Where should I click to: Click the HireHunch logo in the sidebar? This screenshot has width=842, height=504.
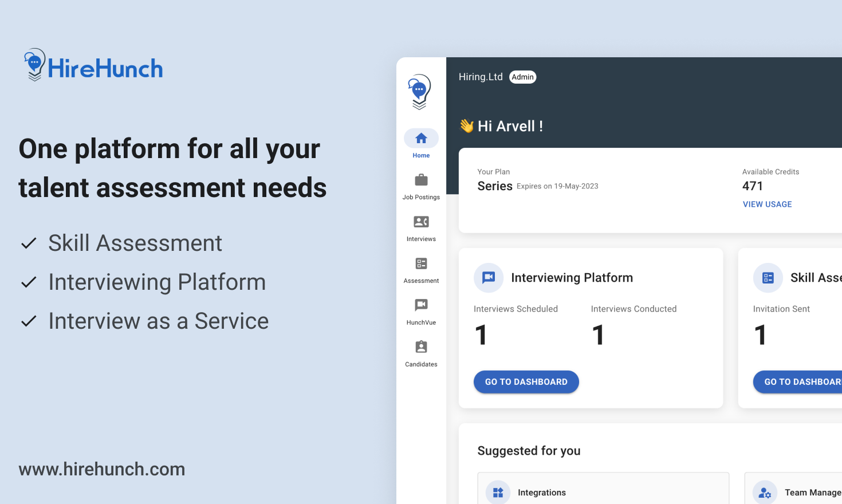point(419,92)
